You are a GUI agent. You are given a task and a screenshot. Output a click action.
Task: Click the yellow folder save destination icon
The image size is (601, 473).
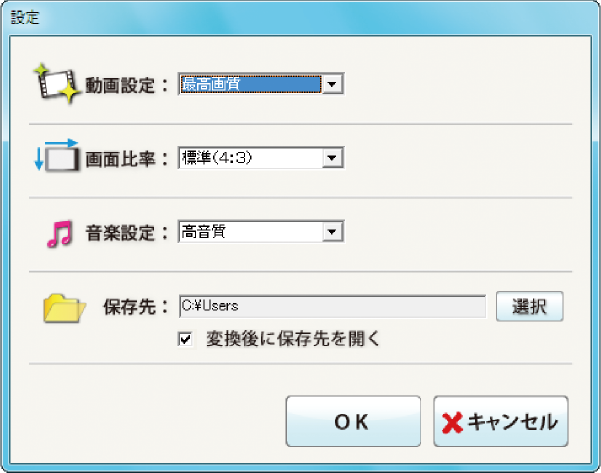tap(64, 308)
